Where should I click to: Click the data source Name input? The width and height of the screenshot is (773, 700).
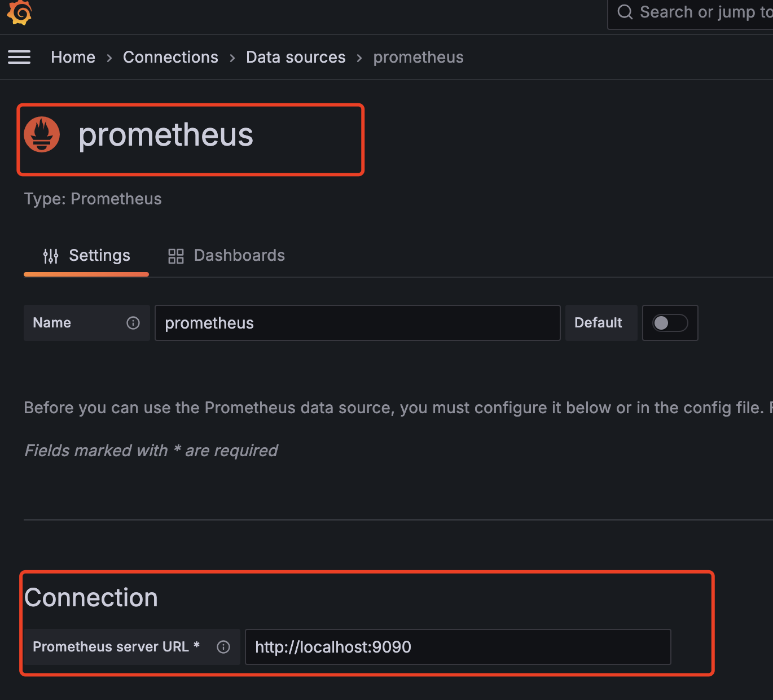[x=357, y=323]
